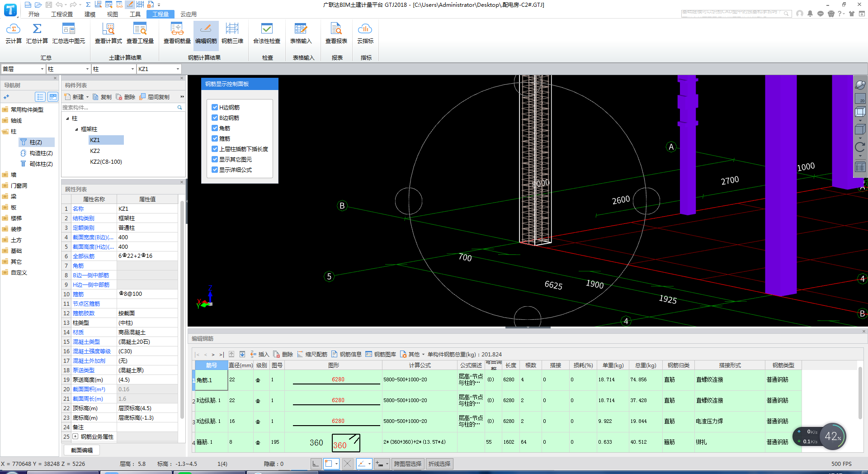
Task: Run 云计算 cloud calculation
Action: pyautogui.click(x=13, y=33)
